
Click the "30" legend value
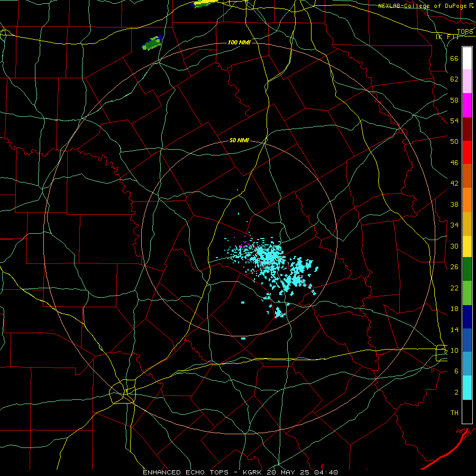[454, 246]
